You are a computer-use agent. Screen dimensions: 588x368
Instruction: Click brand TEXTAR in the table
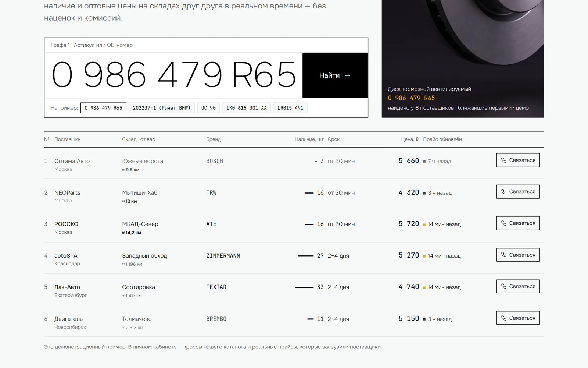pos(216,287)
